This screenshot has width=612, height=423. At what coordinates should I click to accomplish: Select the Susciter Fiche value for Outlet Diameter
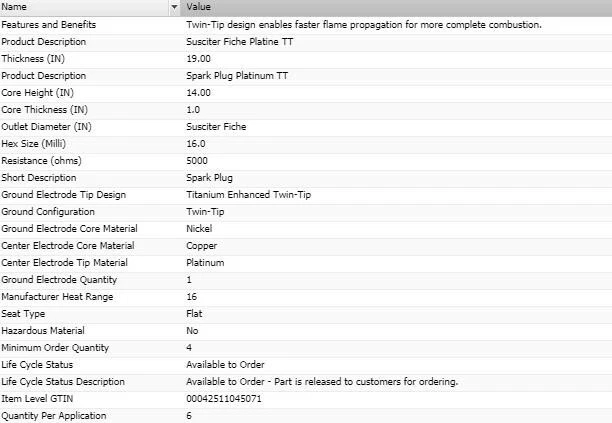tap(216, 126)
